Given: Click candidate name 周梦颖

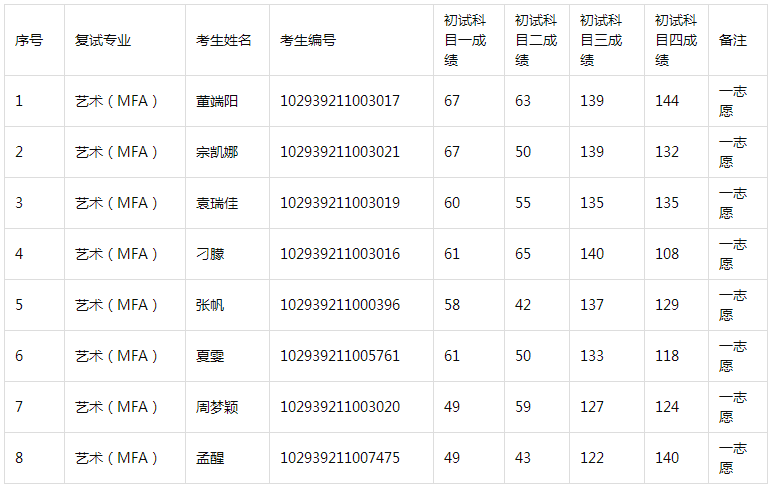Looking at the screenshot, I should (217, 407).
